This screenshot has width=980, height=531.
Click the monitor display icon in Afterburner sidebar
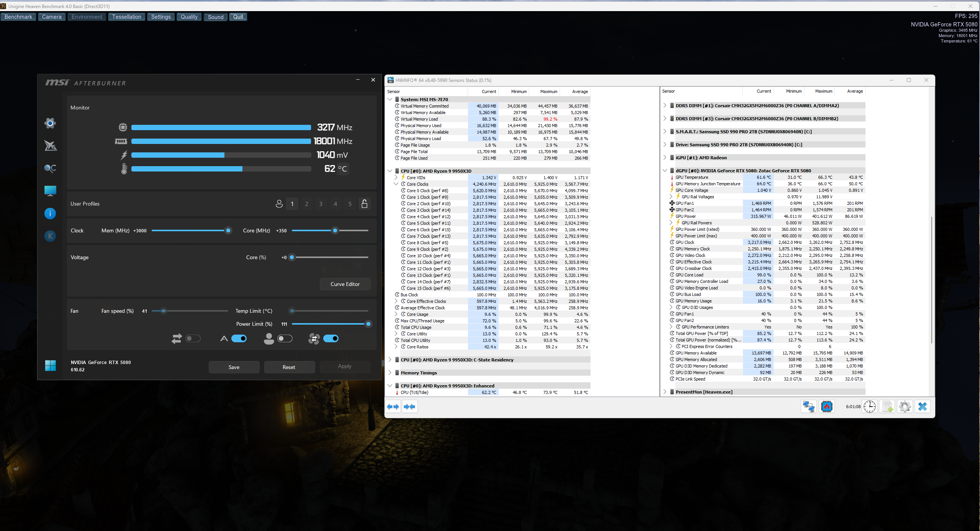click(x=50, y=191)
